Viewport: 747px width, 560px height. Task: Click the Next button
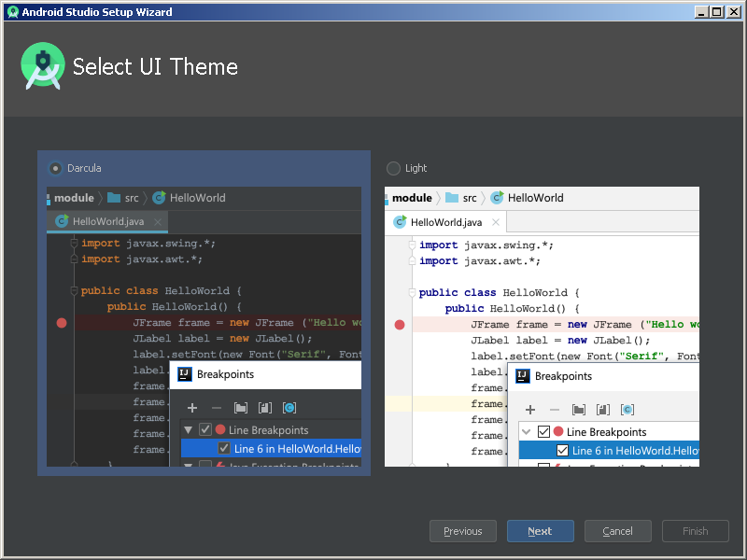[x=541, y=531]
